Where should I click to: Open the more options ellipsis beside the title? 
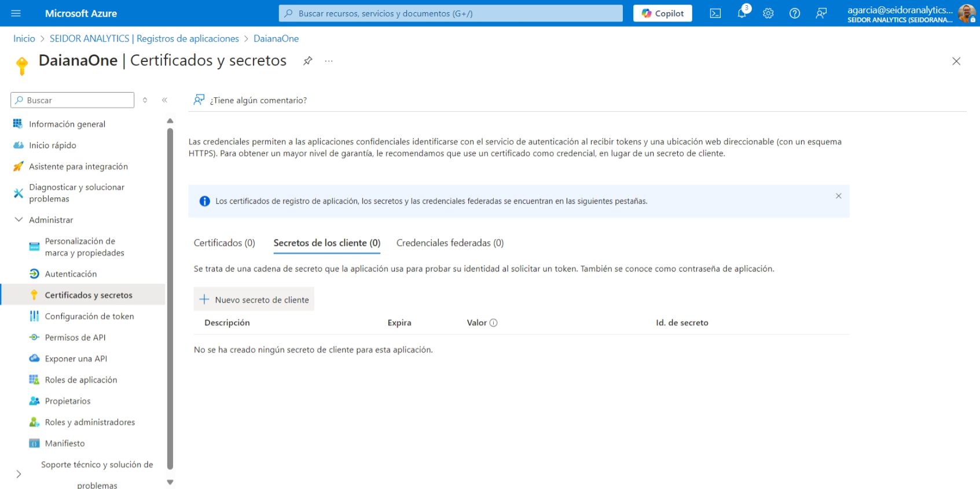pyautogui.click(x=329, y=61)
